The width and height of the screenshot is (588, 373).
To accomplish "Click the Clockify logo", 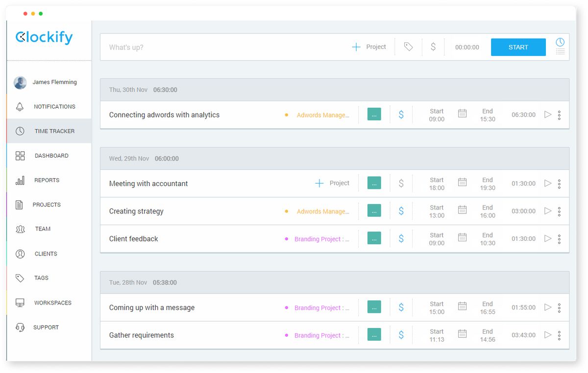I will pos(43,37).
